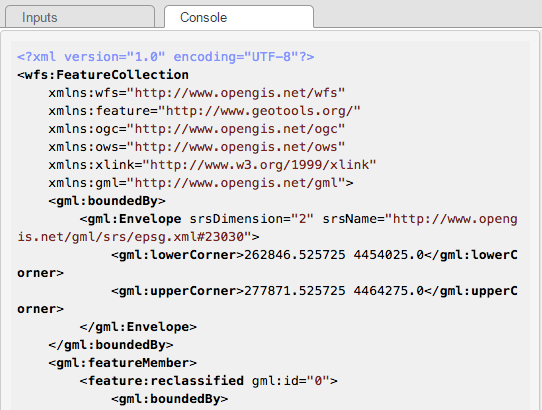Click the first gml:boundedBy opening tag
This screenshot has height=410, width=542.
(x=107, y=201)
